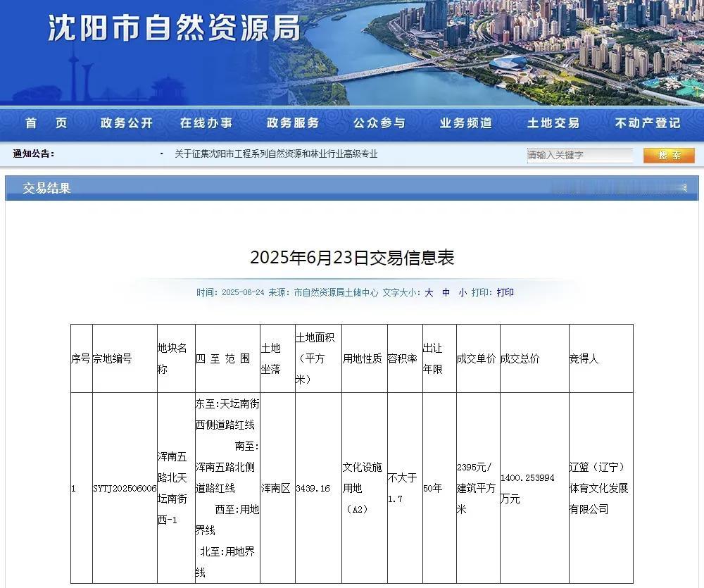Click the 四至范围 column header
The height and width of the screenshot is (588, 704).
coord(227,358)
